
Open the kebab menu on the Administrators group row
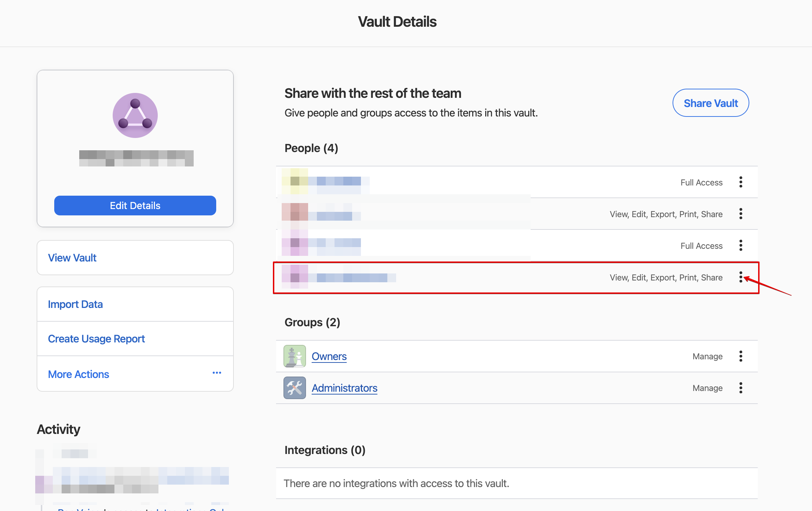coord(741,387)
